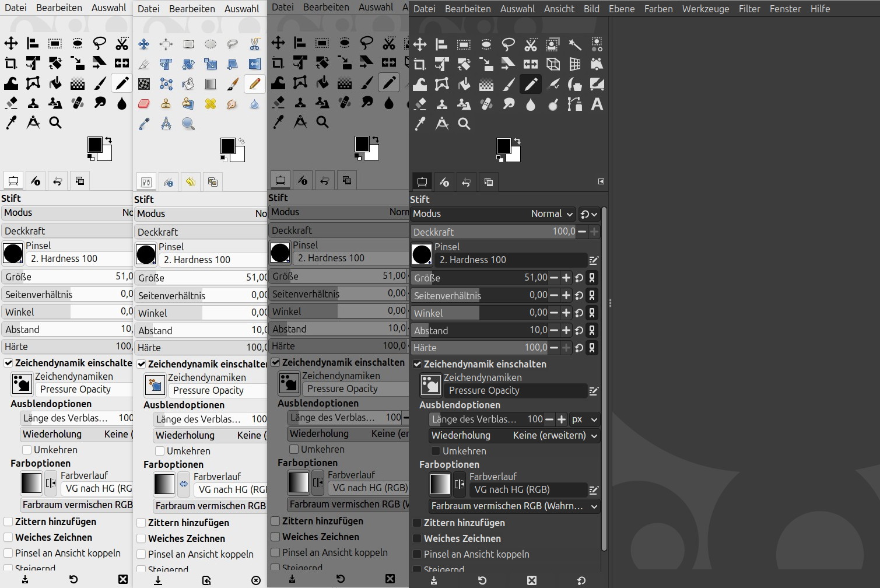Open 'Farbraum vermischen RGB' dropdown in the dark panel
Viewport: 880px width, 588px height.
[x=514, y=506]
